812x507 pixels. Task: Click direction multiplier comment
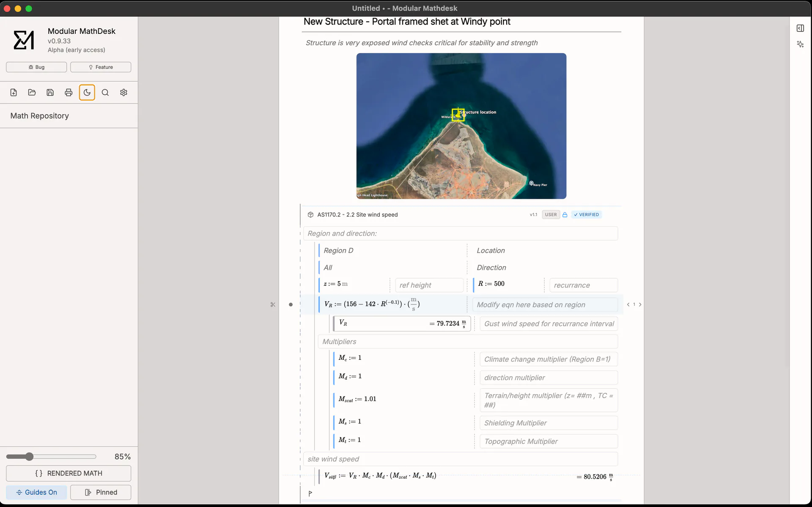tap(549, 378)
